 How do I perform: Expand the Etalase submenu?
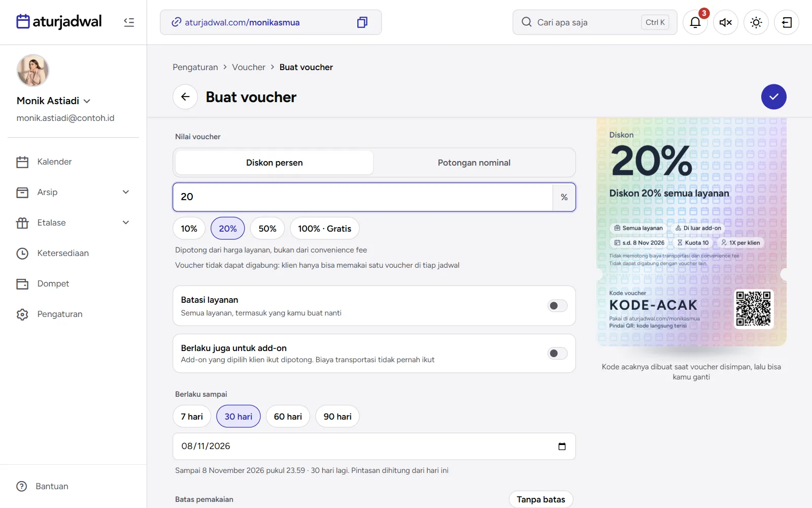click(126, 223)
